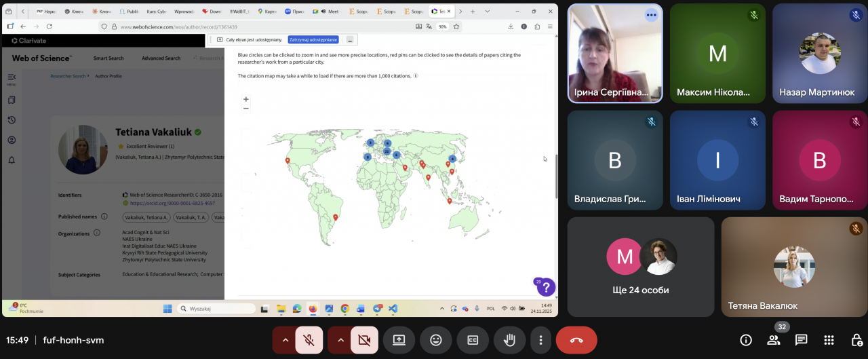Raise your hand in the meeting
This screenshot has height=359, width=868.
pyautogui.click(x=508, y=340)
